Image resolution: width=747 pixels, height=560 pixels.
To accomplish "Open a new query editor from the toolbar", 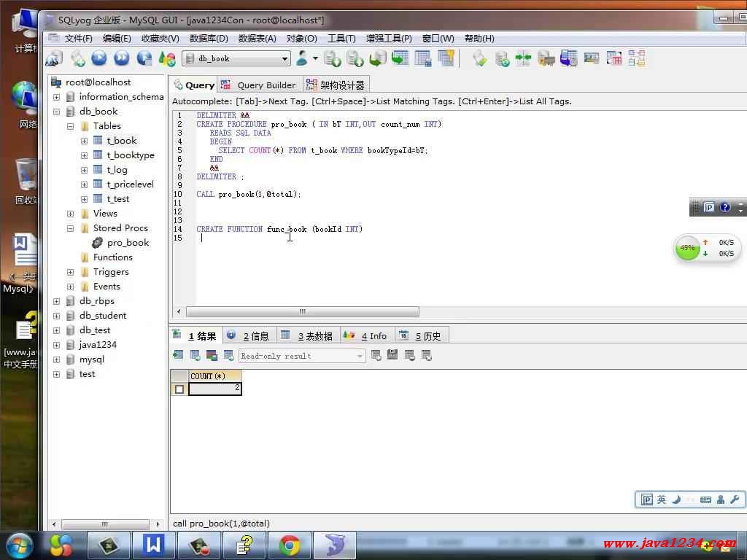I will click(x=77, y=58).
